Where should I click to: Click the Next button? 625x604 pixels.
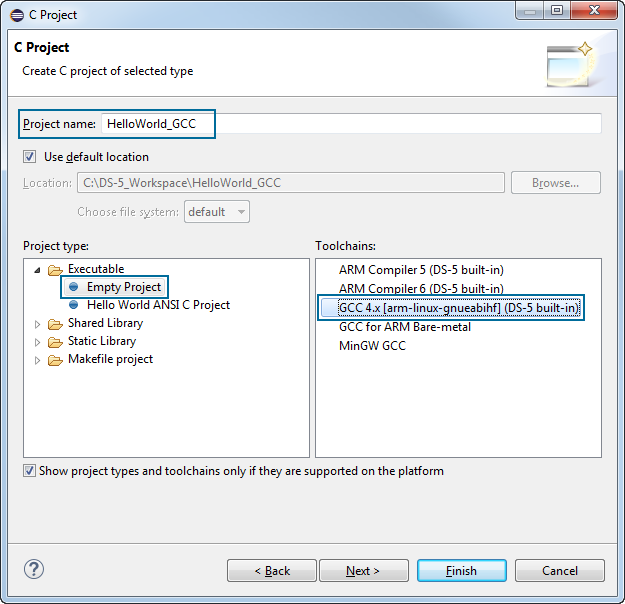362,571
